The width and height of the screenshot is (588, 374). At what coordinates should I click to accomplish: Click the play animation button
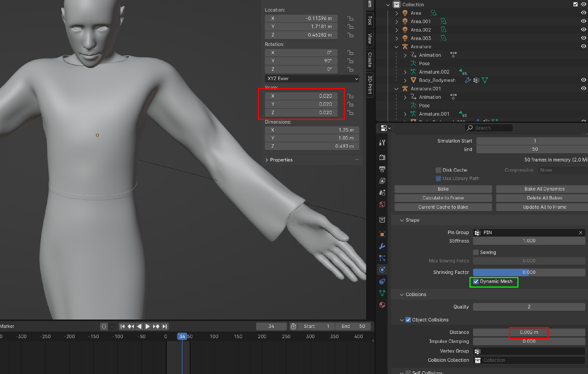click(147, 326)
